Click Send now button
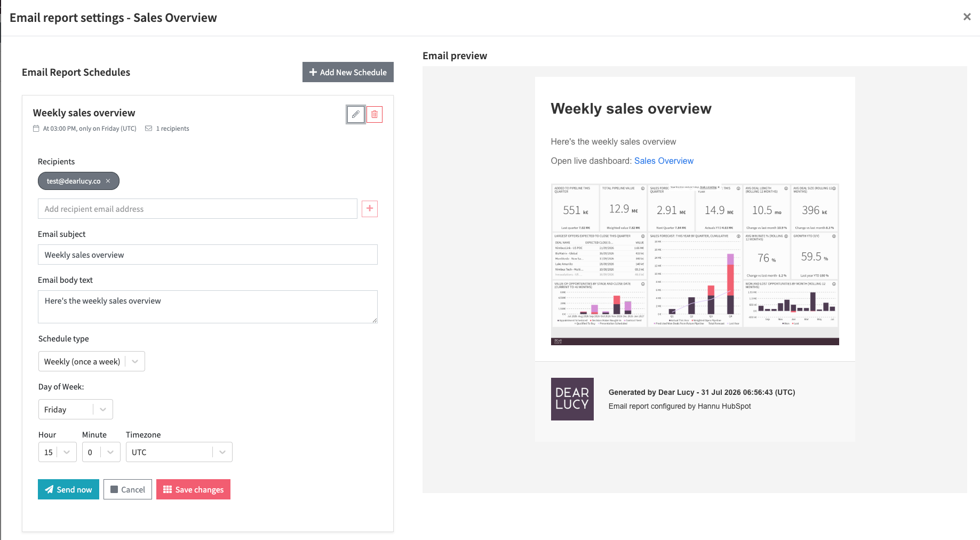Viewport: 980px width, 540px height. pos(68,489)
